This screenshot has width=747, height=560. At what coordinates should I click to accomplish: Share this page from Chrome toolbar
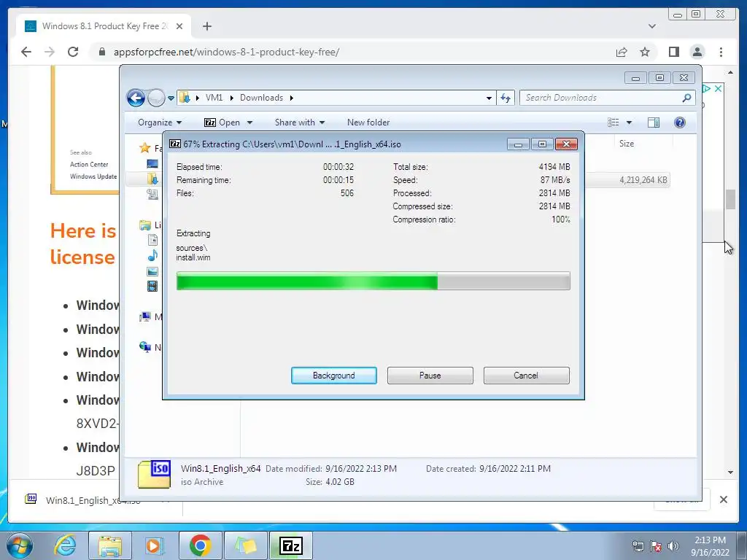coord(622,52)
